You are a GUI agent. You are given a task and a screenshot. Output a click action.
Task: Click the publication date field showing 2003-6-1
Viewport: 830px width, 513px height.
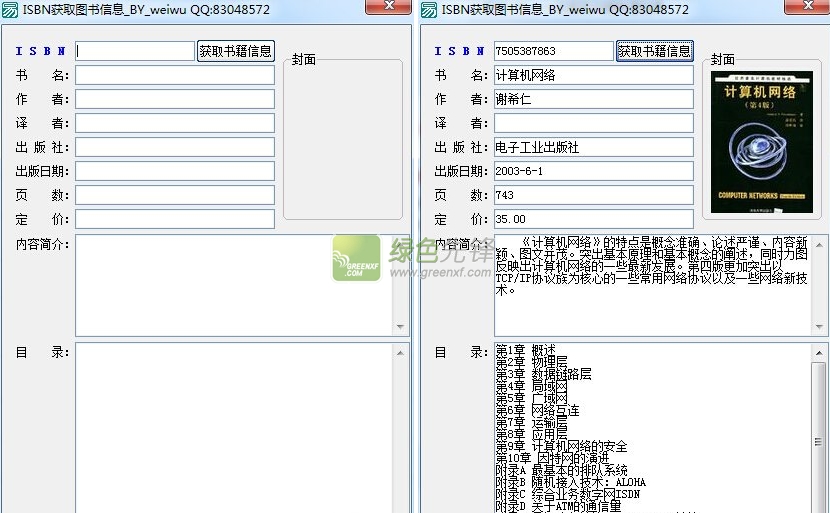click(593, 171)
